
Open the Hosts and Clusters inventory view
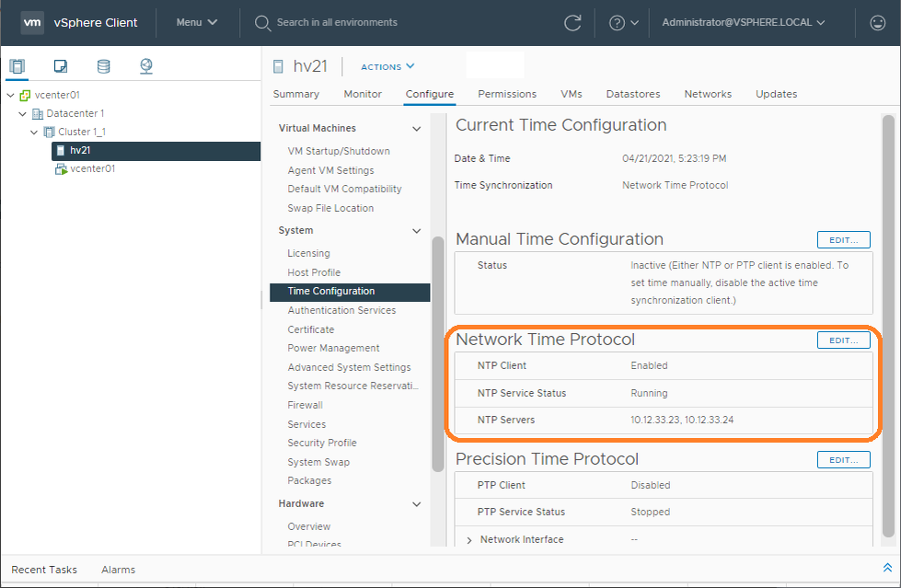click(x=17, y=66)
